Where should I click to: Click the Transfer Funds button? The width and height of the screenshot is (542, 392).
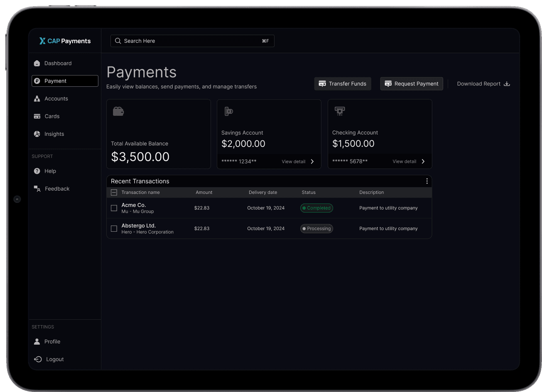point(343,83)
